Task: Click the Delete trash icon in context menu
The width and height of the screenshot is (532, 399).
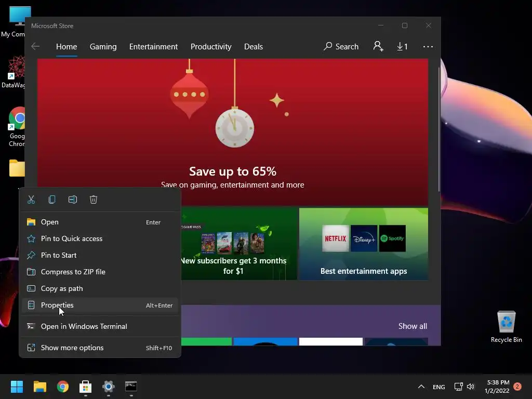Action: click(94, 199)
